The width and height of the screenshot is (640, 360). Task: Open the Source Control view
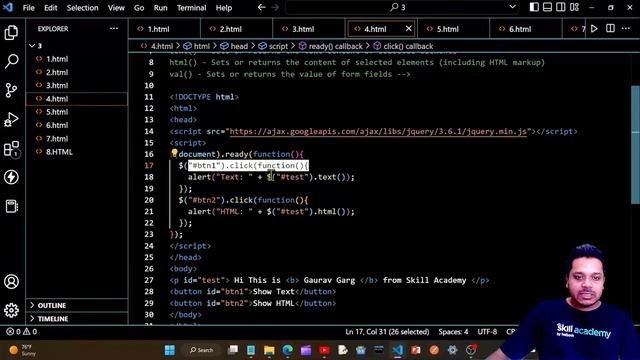11,90
